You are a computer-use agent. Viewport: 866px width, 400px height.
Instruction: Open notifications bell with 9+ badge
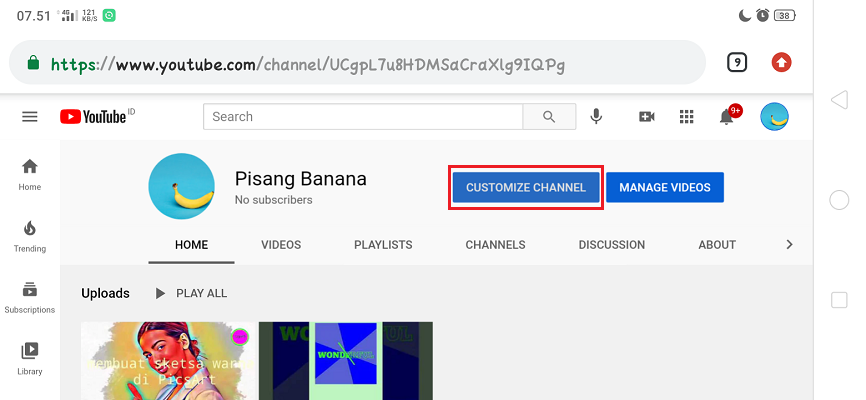(729, 115)
